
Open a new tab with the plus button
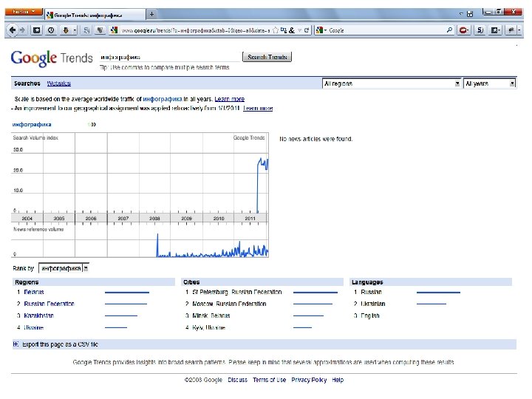(x=151, y=14)
